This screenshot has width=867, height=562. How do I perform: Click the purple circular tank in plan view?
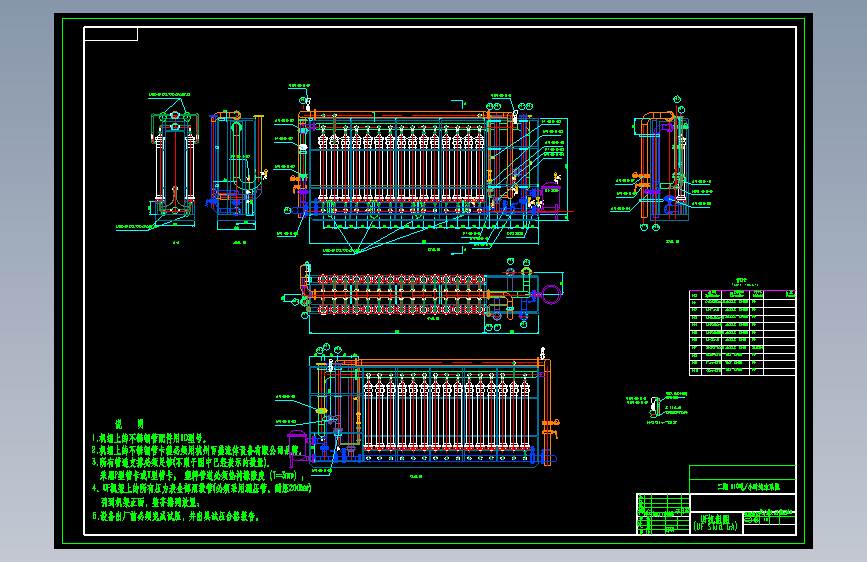tap(551, 294)
